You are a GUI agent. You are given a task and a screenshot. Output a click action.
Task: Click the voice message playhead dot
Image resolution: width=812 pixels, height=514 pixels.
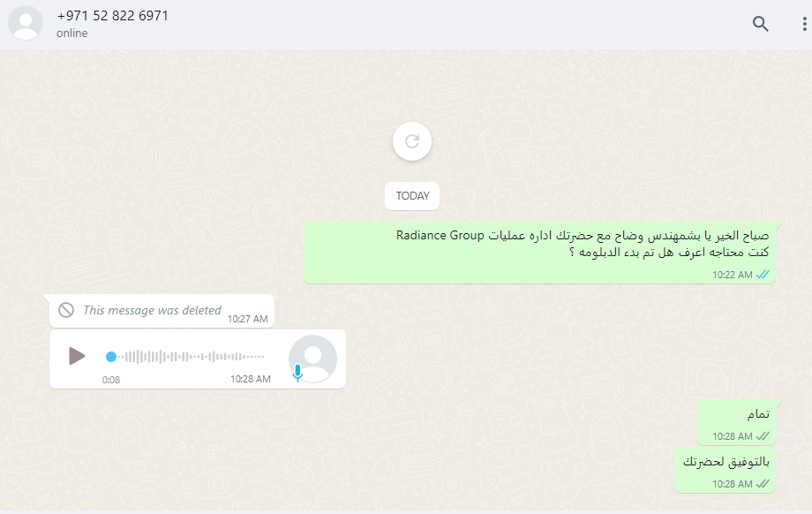click(111, 357)
